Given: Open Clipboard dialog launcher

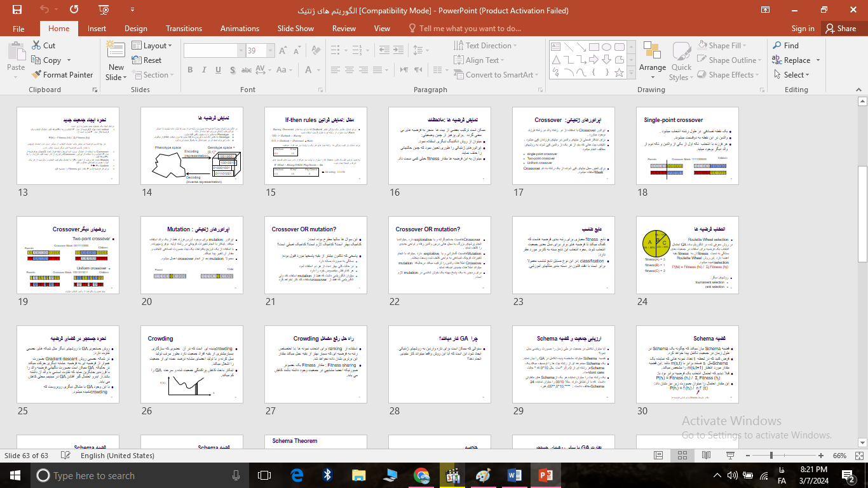Looking at the screenshot, I should coord(95,90).
